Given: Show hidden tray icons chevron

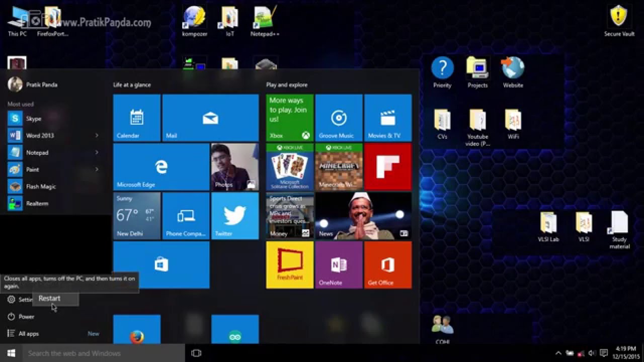Looking at the screenshot, I should click(x=558, y=353).
